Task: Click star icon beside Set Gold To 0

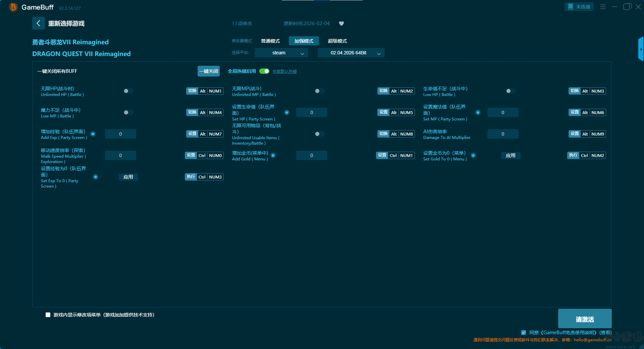Action: [473, 155]
